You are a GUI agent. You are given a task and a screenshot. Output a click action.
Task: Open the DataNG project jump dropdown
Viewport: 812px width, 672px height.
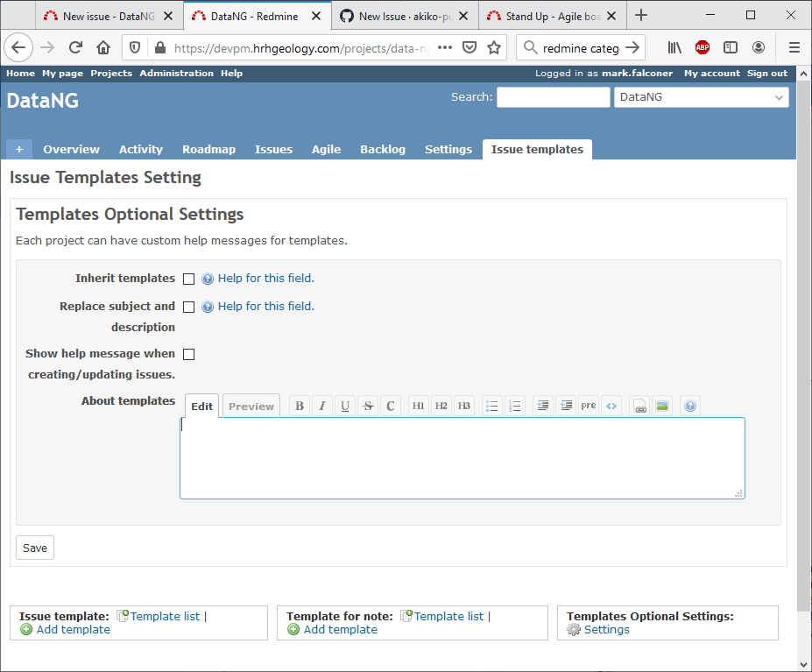(701, 97)
